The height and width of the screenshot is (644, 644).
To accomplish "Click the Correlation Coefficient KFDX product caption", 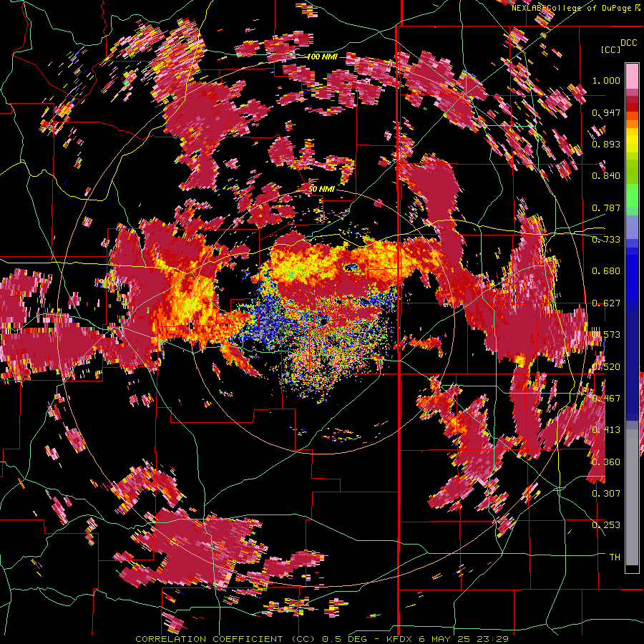I will (322, 639).
